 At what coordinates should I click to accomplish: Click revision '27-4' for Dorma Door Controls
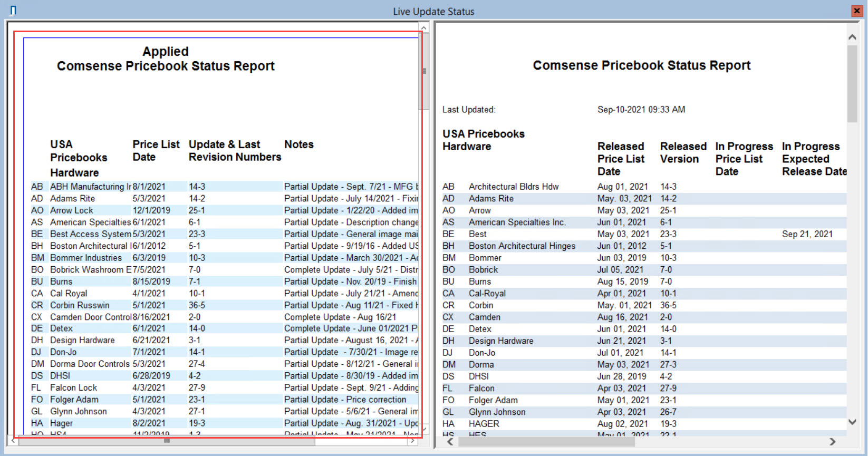[197, 364]
